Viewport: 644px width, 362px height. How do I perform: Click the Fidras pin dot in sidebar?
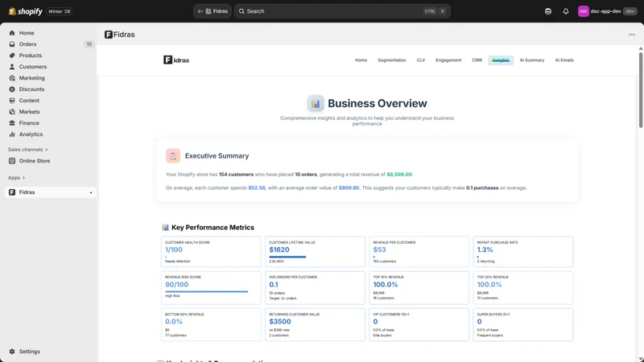click(x=91, y=192)
